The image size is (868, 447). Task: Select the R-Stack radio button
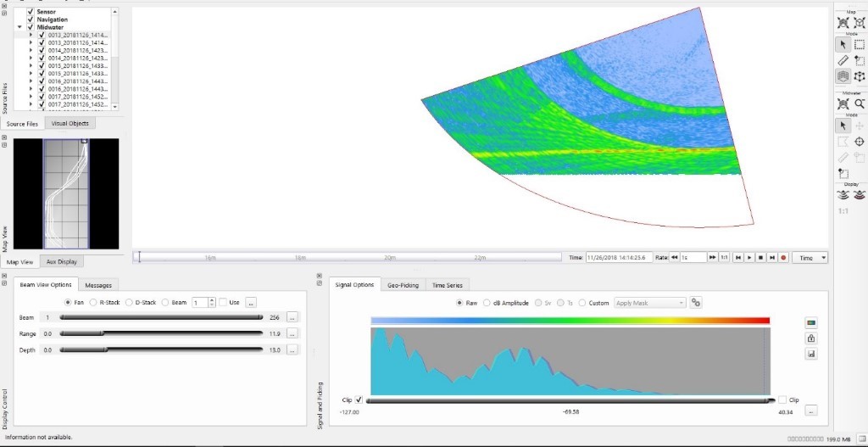pos(93,302)
